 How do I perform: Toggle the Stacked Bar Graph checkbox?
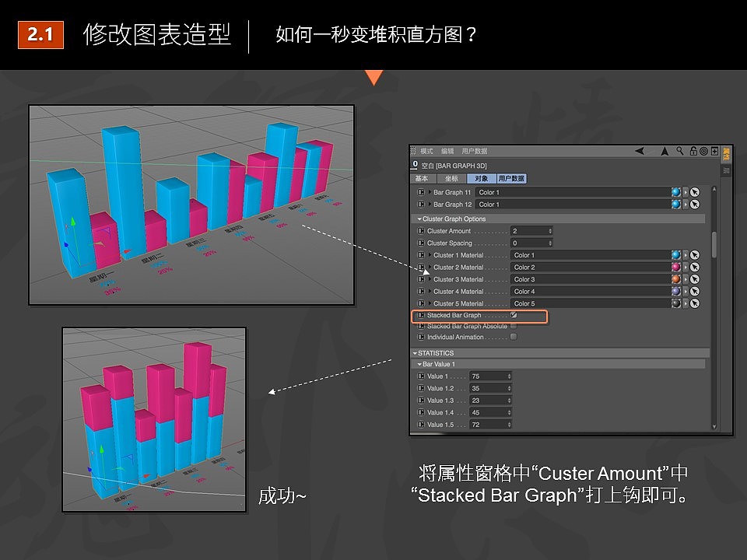(514, 315)
